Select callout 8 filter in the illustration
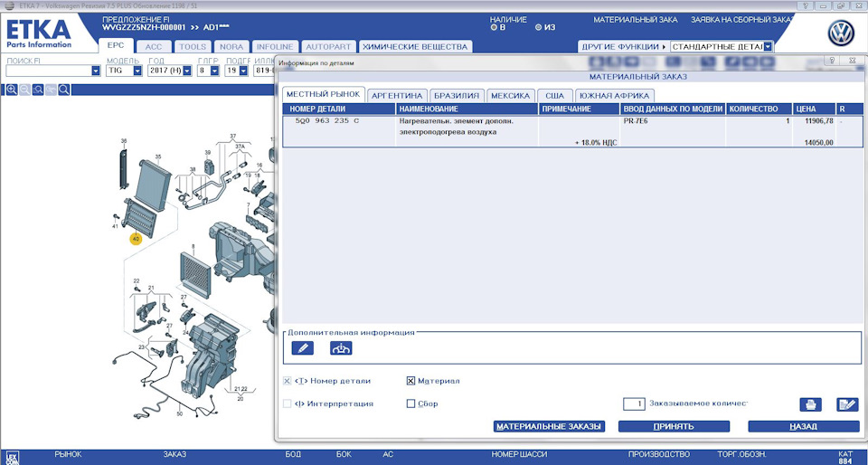868x465 pixels. pyautogui.click(x=193, y=246)
